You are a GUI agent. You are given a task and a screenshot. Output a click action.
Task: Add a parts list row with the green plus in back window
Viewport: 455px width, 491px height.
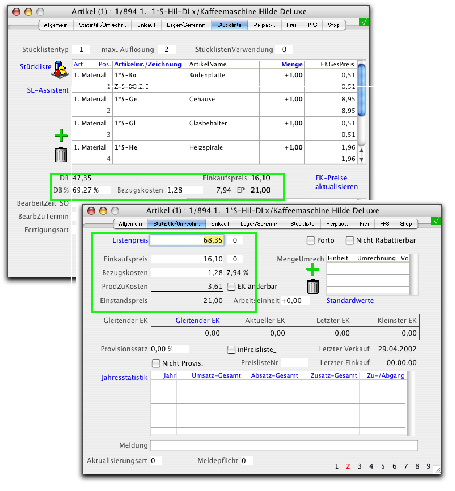tap(61, 136)
